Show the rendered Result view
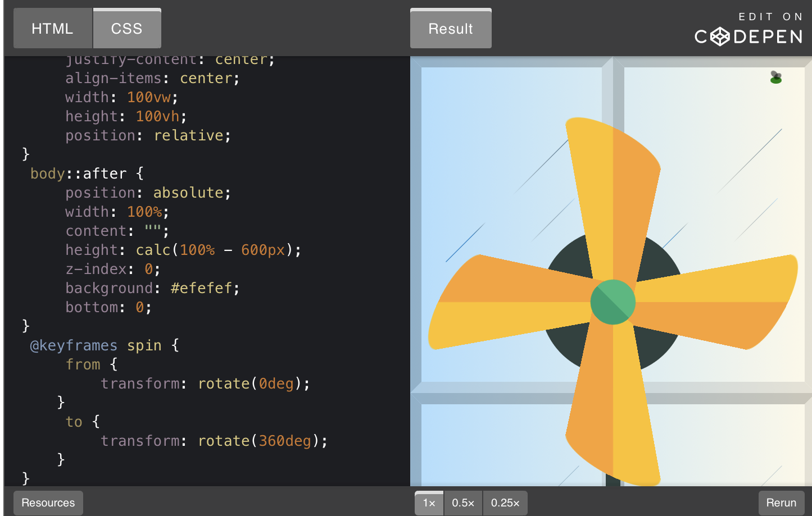 [451, 28]
